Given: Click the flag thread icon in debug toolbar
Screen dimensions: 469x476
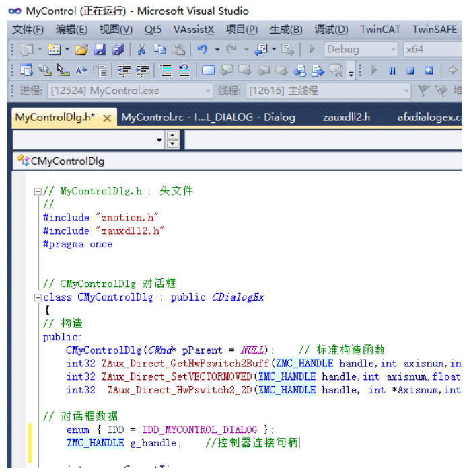Looking at the screenshot, I should click(x=424, y=91).
